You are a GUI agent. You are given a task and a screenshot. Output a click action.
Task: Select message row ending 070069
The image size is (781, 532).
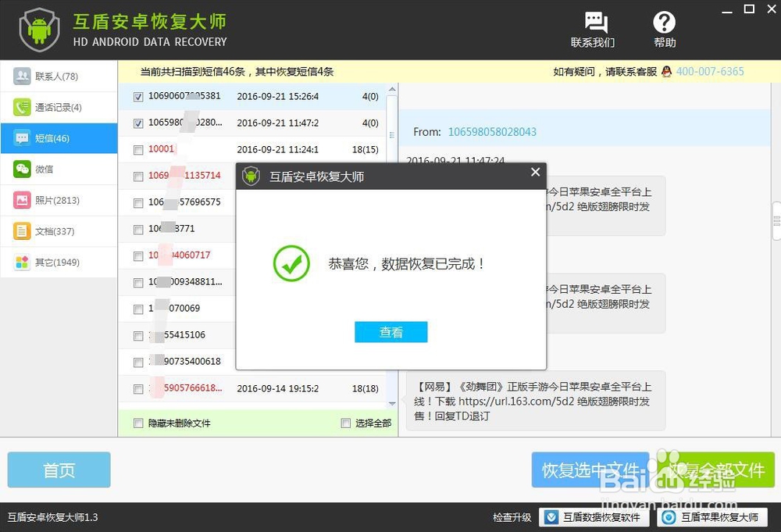(177, 309)
